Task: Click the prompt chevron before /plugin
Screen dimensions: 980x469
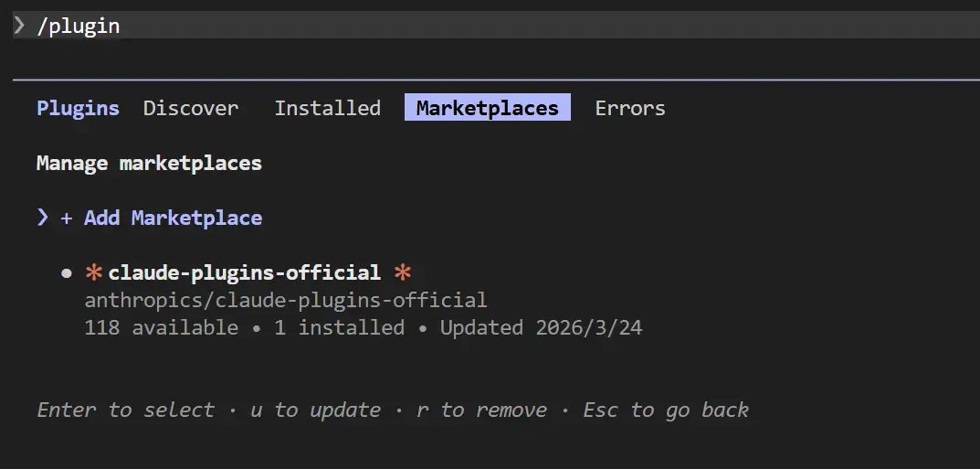Action: [19, 26]
